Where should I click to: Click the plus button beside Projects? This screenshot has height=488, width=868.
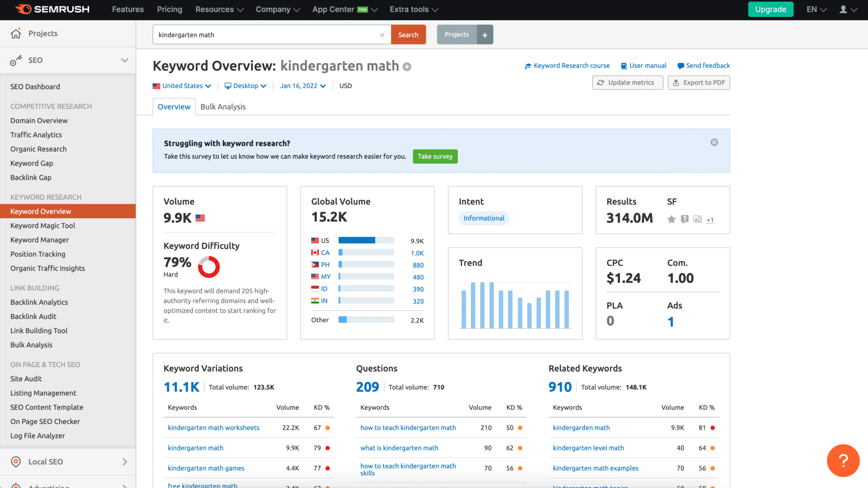(x=485, y=35)
